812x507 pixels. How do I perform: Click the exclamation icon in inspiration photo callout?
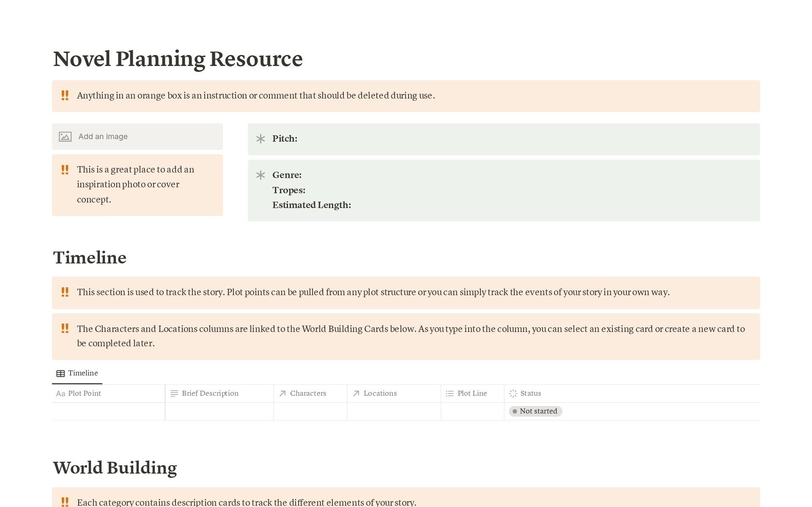point(65,170)
